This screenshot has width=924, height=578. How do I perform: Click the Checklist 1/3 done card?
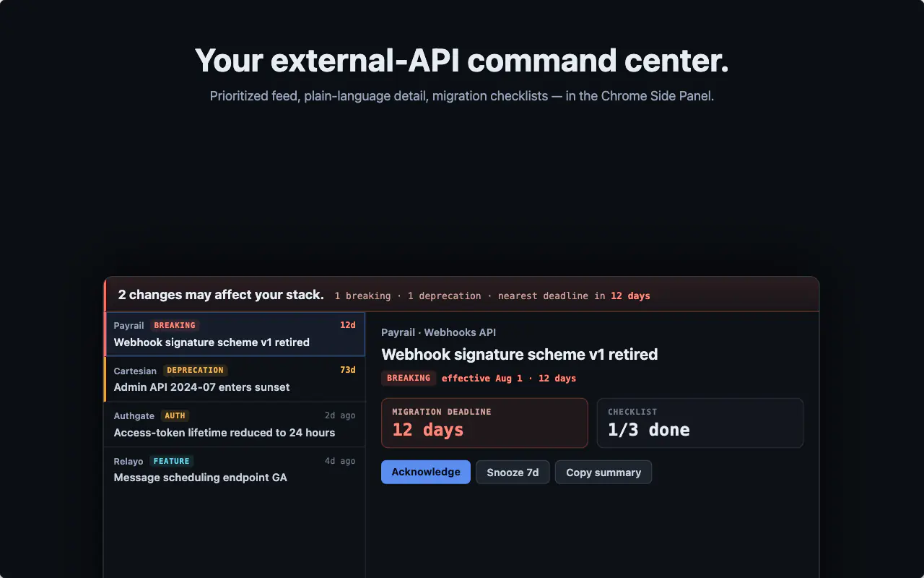700,423
